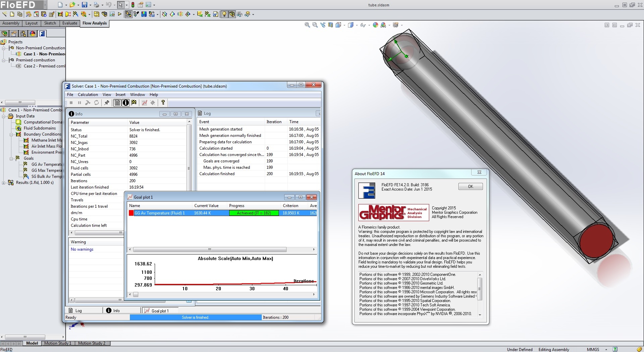Open the Calculation menu in Solver window

88,95
